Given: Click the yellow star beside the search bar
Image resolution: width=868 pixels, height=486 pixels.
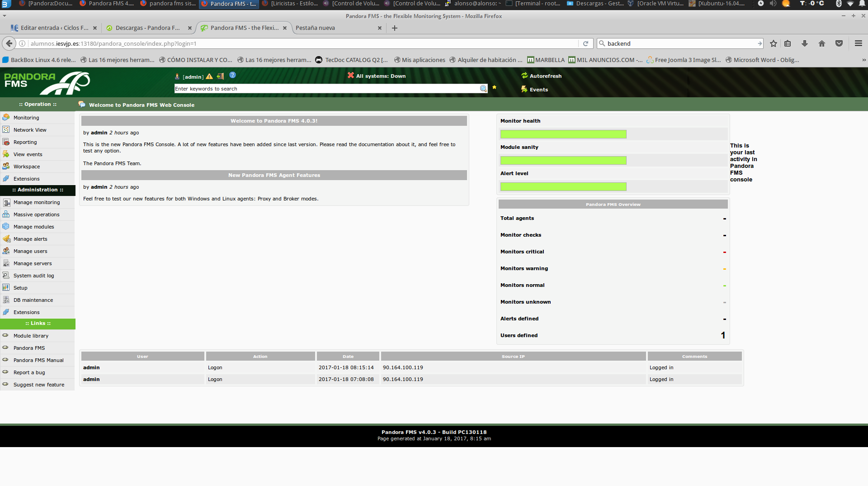Looking at the screenshot, I should (494, 87).
